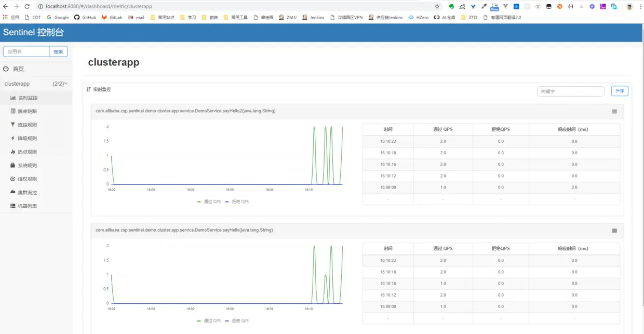Image resolution: width=644 pixels, height=334 pixels.
Task: Open 机器列表 machine list page
Action: pos(36,206)
